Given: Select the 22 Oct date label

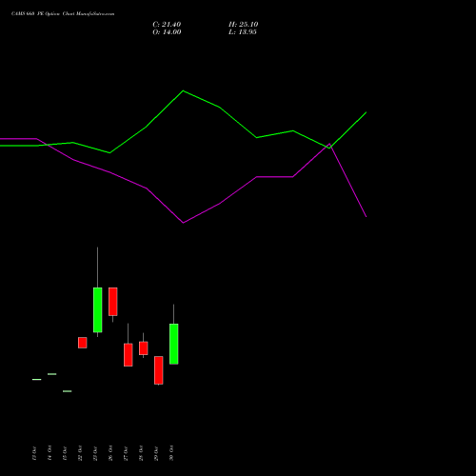Looking at the screenshot, I should (80, 453).
